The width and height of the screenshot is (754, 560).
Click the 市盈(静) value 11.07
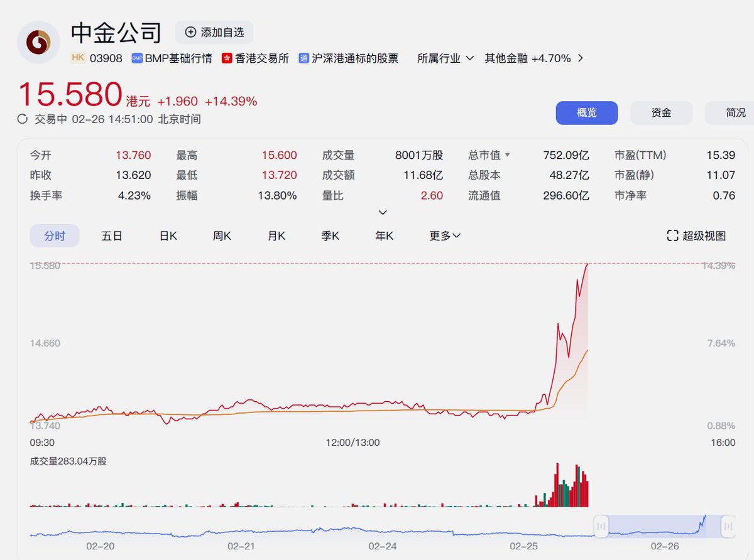click(x=721, y=175)
